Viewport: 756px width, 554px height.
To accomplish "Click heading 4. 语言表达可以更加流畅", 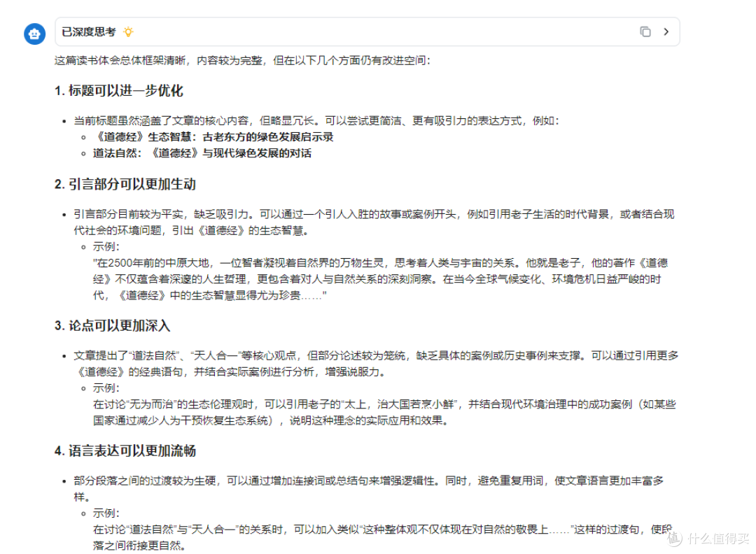I will [x=125, y=451].
